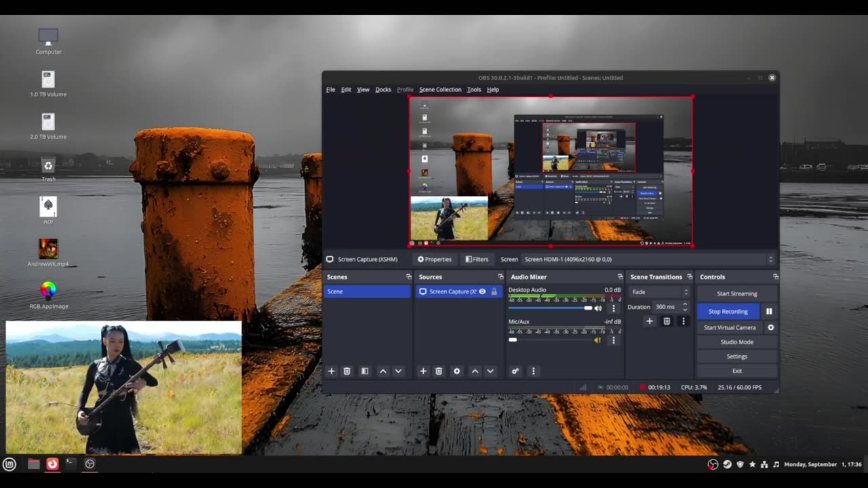
Task: Add a new scene with the plus icon
Action: (332, 371)
